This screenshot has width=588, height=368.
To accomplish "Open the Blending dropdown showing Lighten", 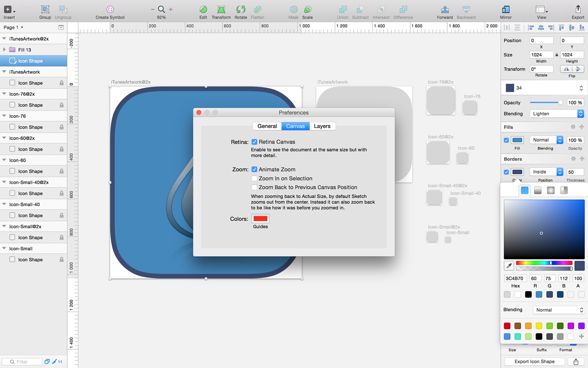I will 557,114.
